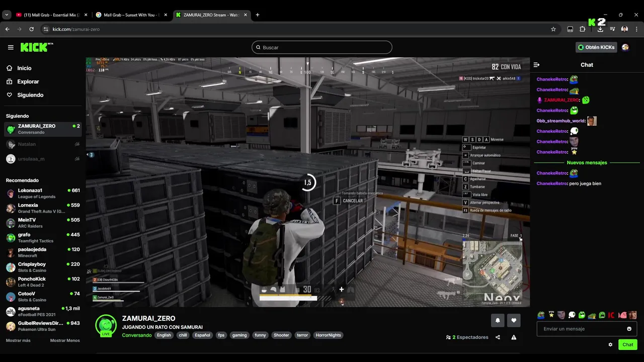Click the green Chat send button
Screen dimensions: 644x362
(628, 344)
